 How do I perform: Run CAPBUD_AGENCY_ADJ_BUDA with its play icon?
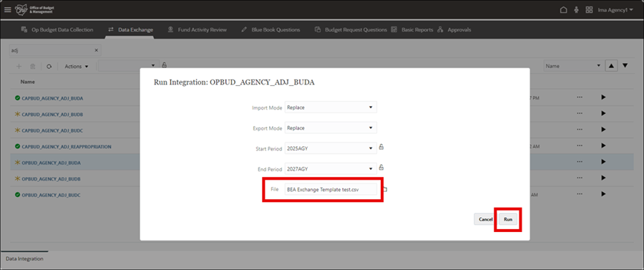tap(603, 97)
